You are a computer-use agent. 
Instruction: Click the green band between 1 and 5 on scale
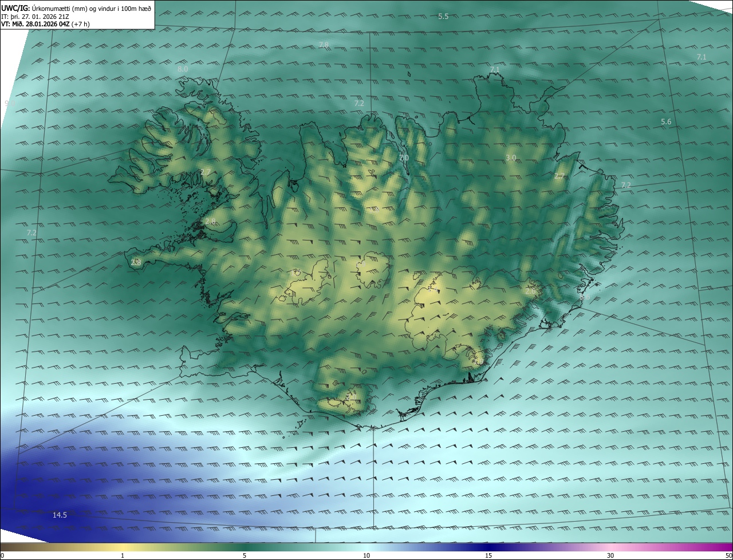[183, 547]
